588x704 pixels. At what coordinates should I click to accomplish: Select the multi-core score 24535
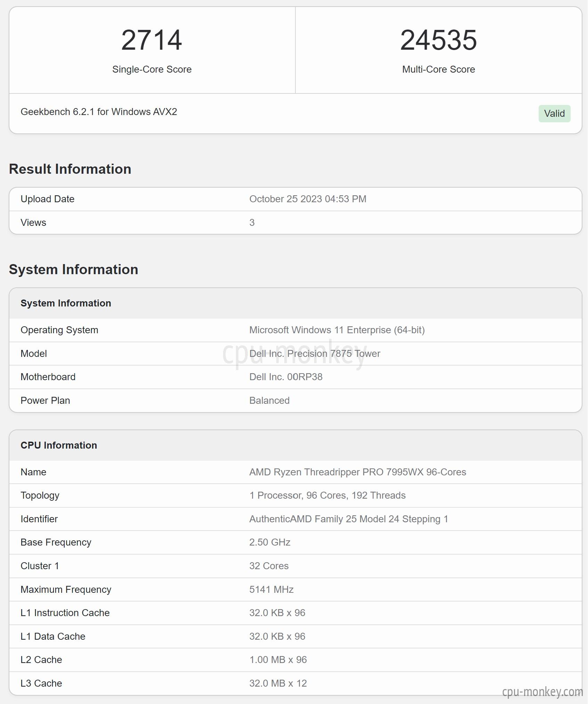[439, 40]
